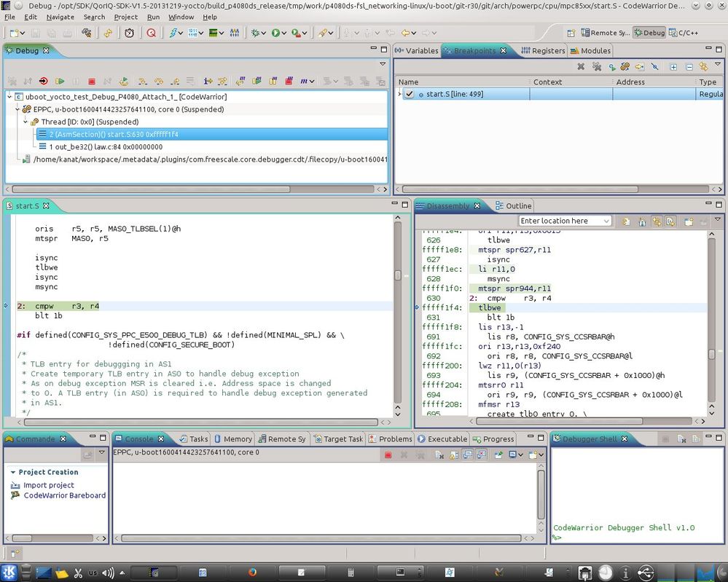Click the CodeWarrior Bareboard link
The width and height of the screenshot is (728, 582).
[64, 495]
